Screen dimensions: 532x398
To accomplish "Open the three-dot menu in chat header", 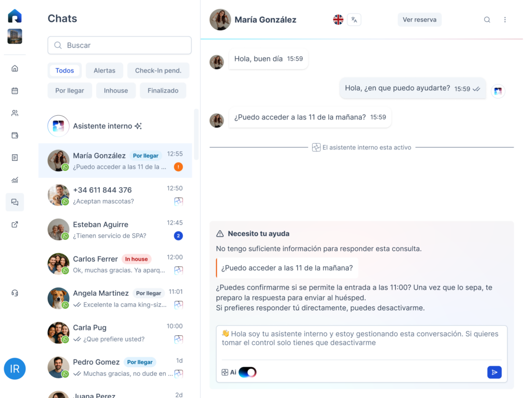I will pos(505,20).
